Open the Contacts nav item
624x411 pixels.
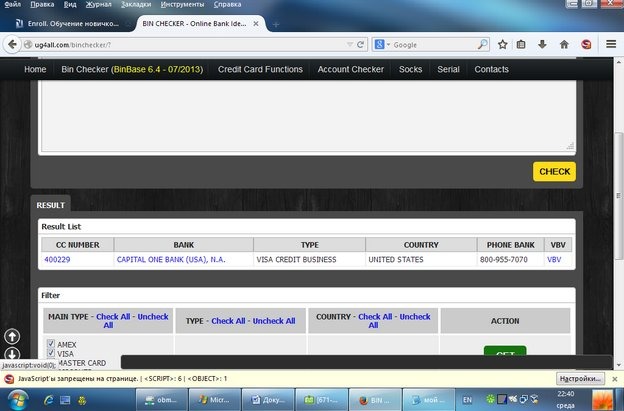pos(491,69)
